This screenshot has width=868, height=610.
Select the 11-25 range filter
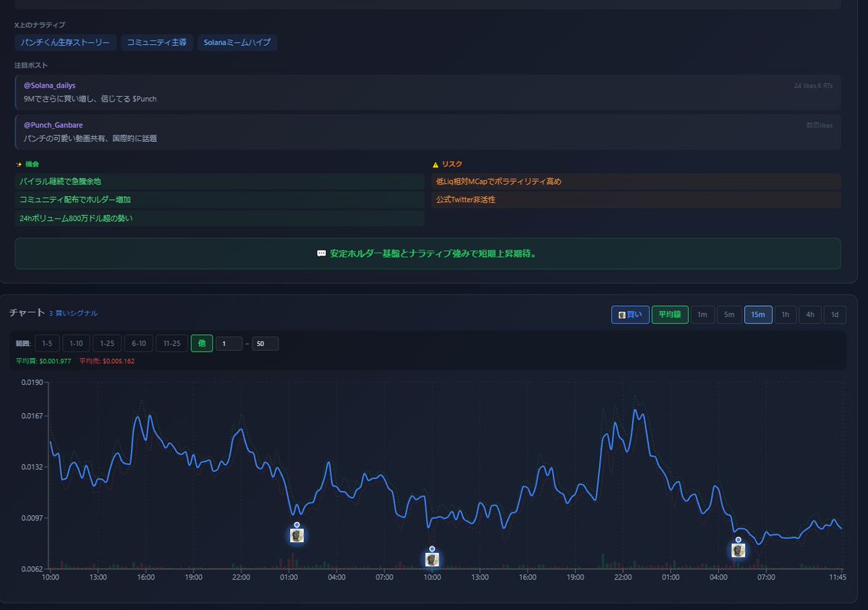coord(171,344)
